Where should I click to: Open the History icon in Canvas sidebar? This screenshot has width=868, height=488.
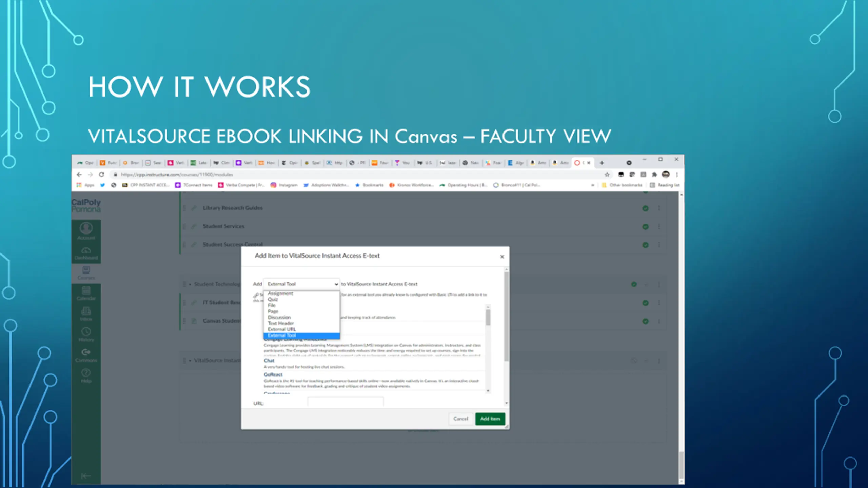coord(86,334)
